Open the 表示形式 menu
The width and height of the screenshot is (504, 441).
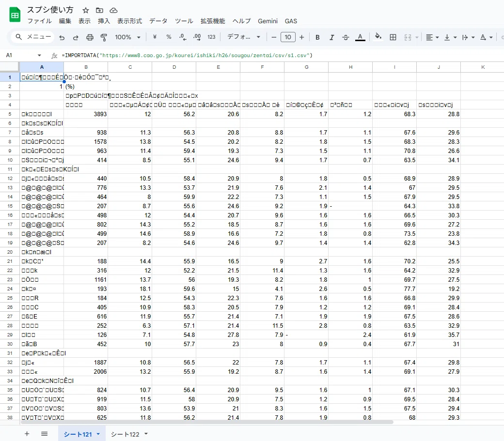[x=129, y=21]
